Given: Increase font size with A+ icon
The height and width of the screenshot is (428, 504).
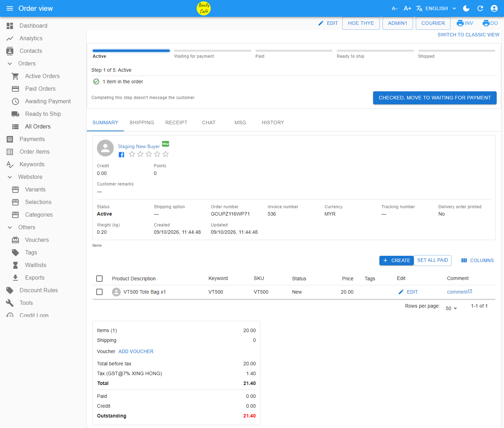Looking at the screenshot, I should [x=407, y=8].
